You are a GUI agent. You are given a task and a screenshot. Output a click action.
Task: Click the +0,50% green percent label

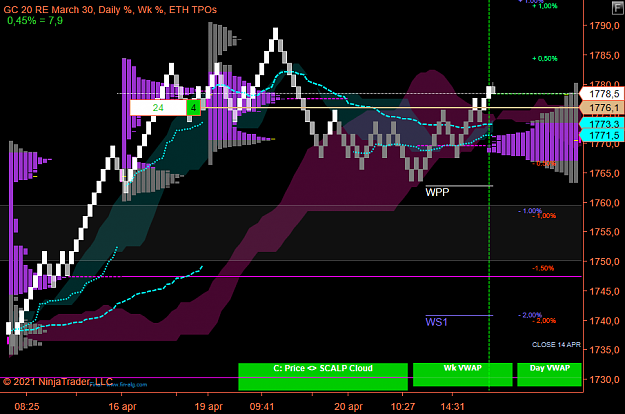pos(545,59)
